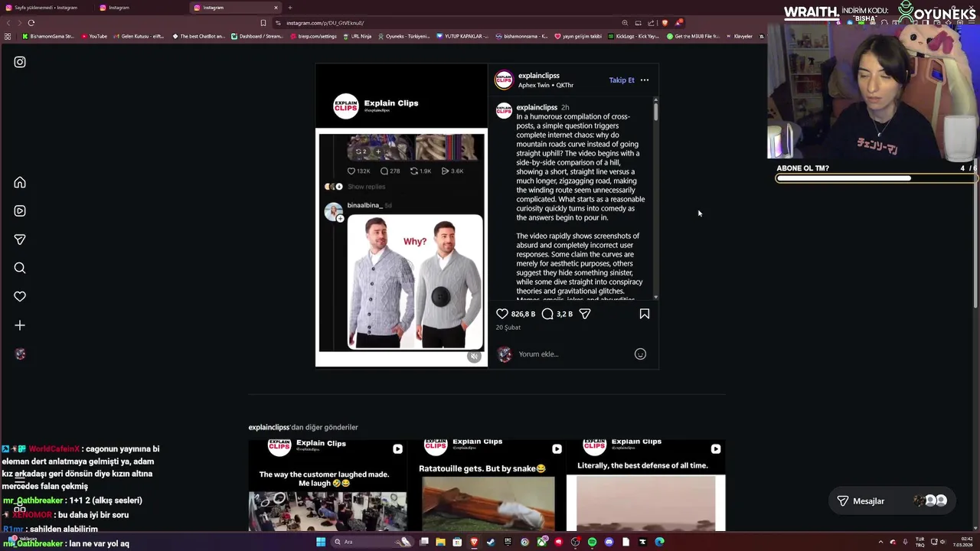
Task: Open the 'Gelen Kutusu' bookmark
Action: tap(139, 36)
